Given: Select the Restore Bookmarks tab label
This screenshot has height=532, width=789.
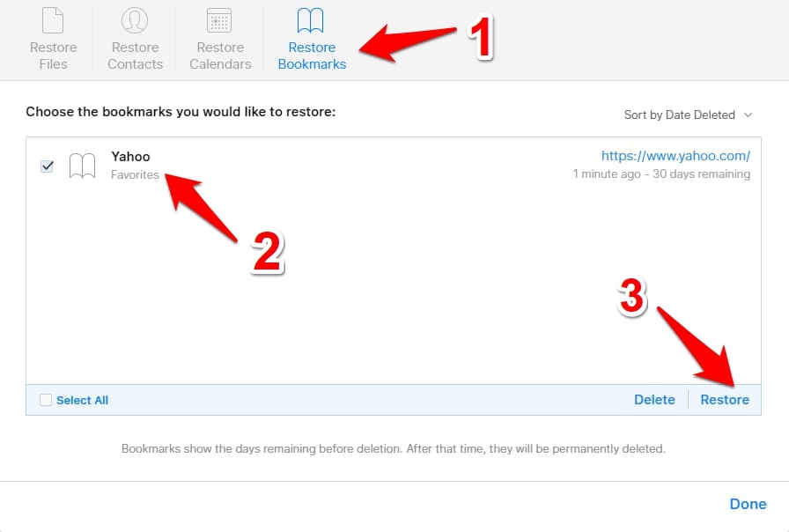Looking at the screenshot, I should pyautogui.click(x=312, y=55).
